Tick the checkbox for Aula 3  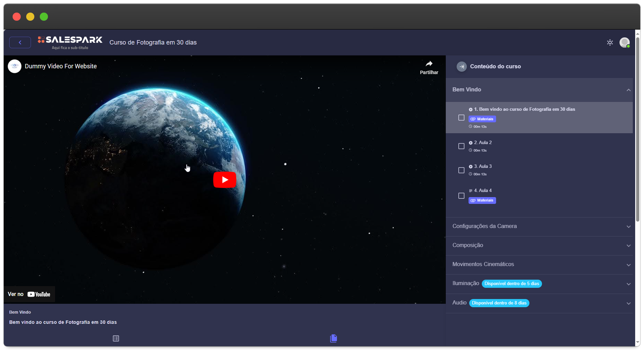pos(461,171)
